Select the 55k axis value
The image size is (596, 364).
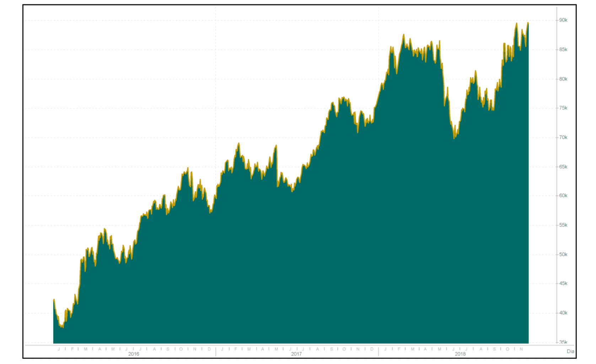(563, 225)
